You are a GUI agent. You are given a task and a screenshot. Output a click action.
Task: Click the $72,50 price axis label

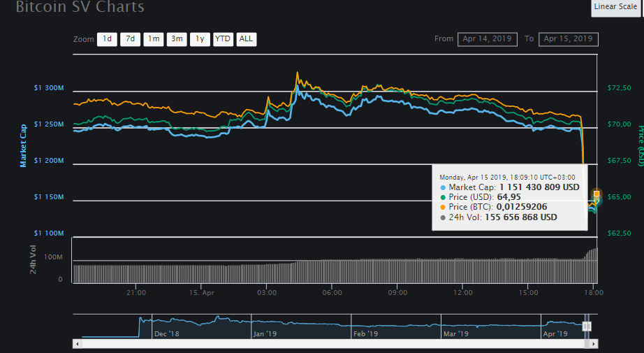[x=620, y=88]
